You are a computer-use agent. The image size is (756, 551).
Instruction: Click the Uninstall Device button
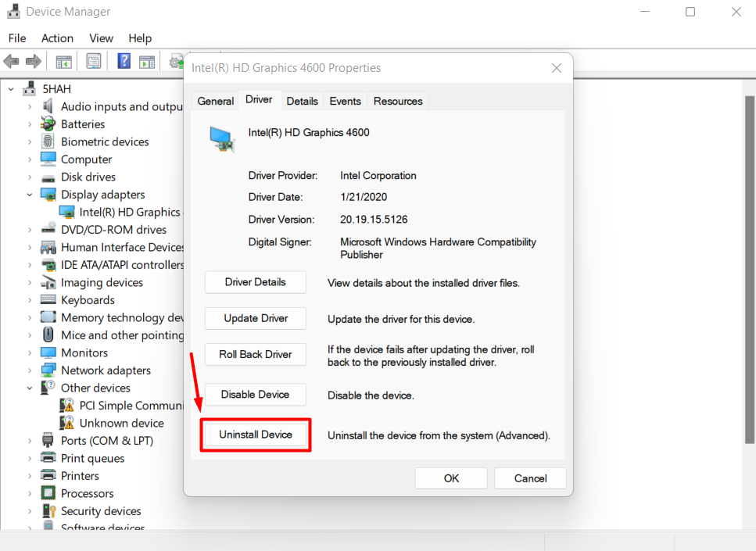click(256, 435)
